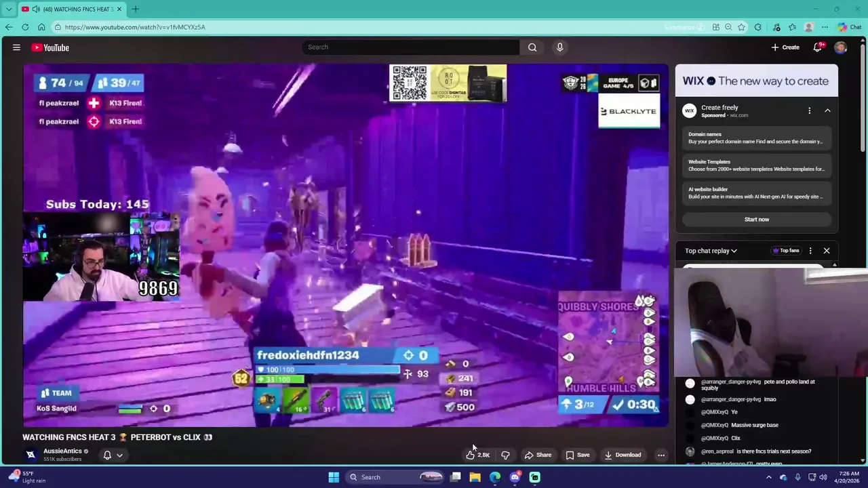Expand the notification settings chevron
The width and height of the screenshot is (868, 488).
(x=119, y=455)
